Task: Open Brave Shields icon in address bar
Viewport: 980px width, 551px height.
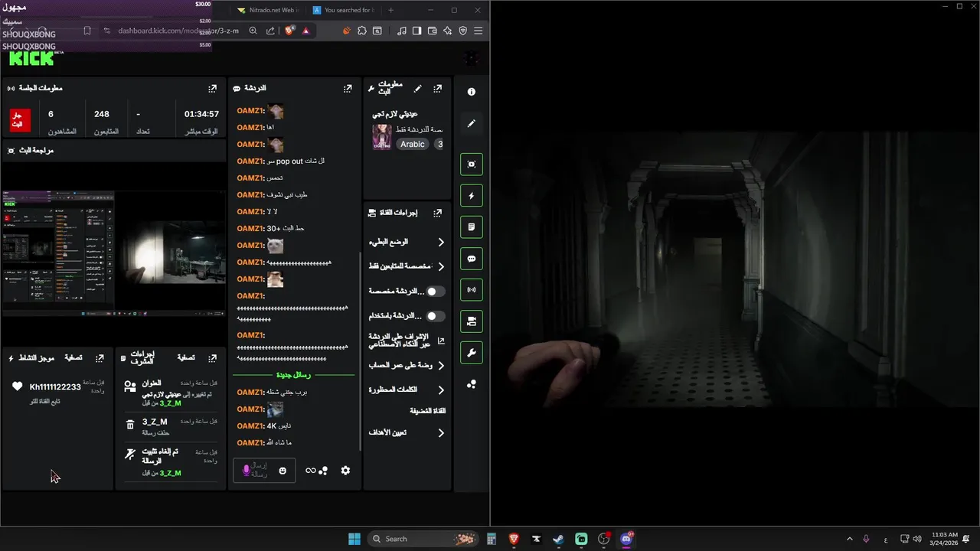Action: [289, 31]
